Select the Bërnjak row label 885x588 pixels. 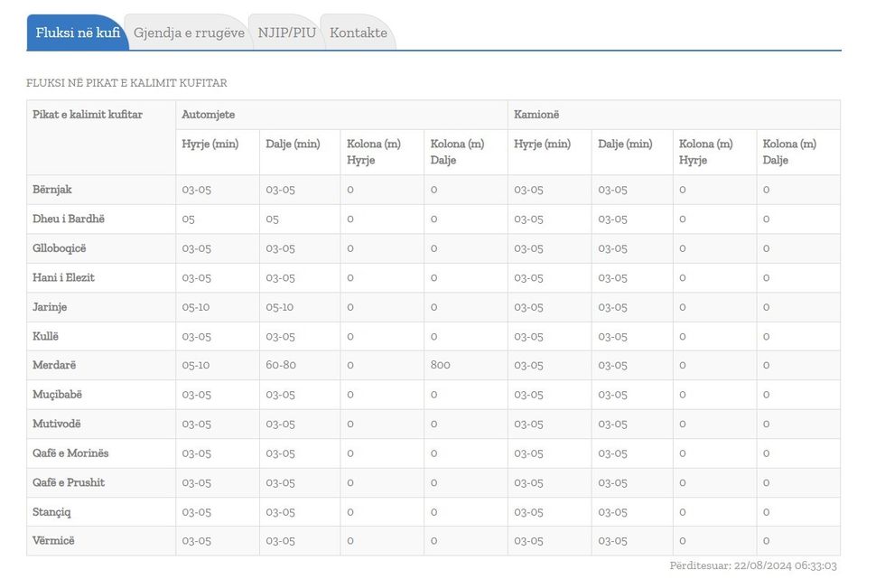tap(52, 190)
